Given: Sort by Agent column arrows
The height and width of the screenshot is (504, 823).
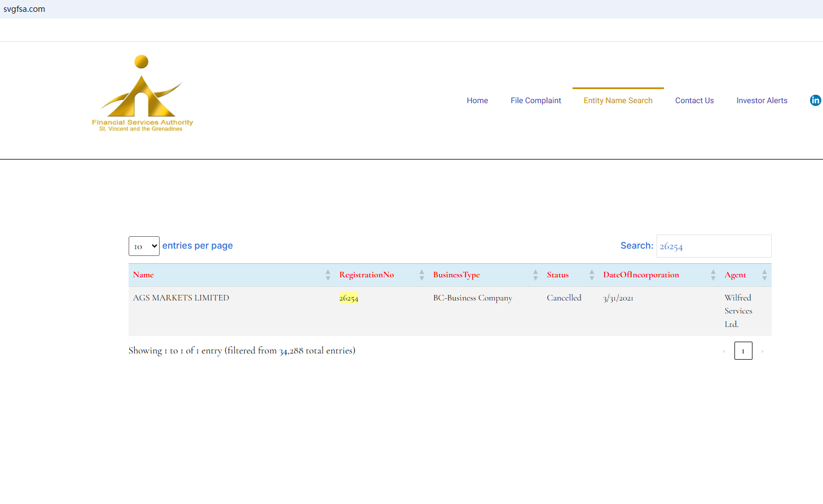Looking at the screenshot, I should coord(764,275).
